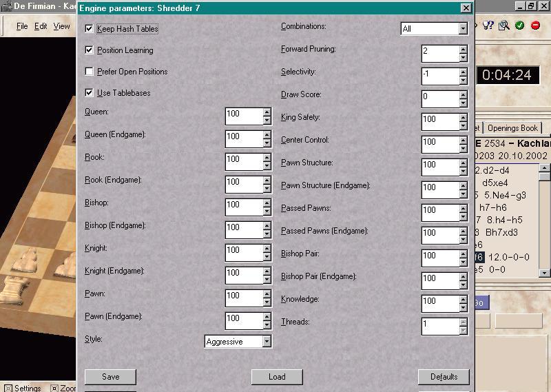The height and width of the screenshot is (392, 551).
Task: Open the File menu
Action: point(22,26)
